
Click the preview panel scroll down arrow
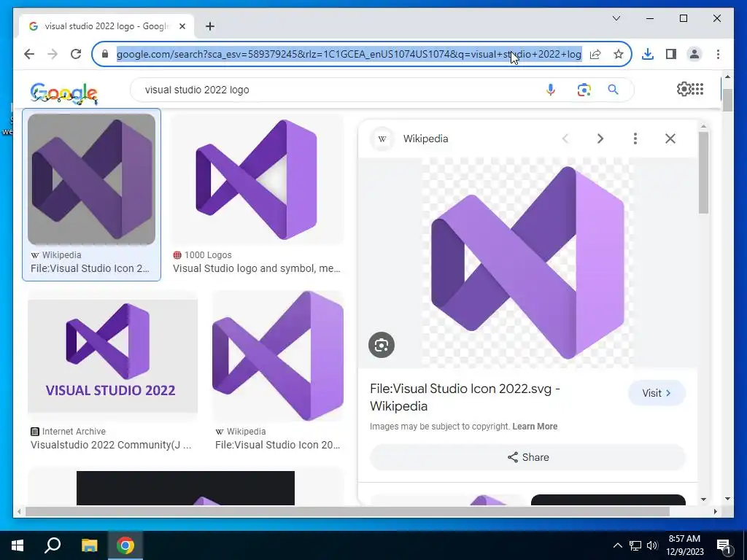(704, 499)
